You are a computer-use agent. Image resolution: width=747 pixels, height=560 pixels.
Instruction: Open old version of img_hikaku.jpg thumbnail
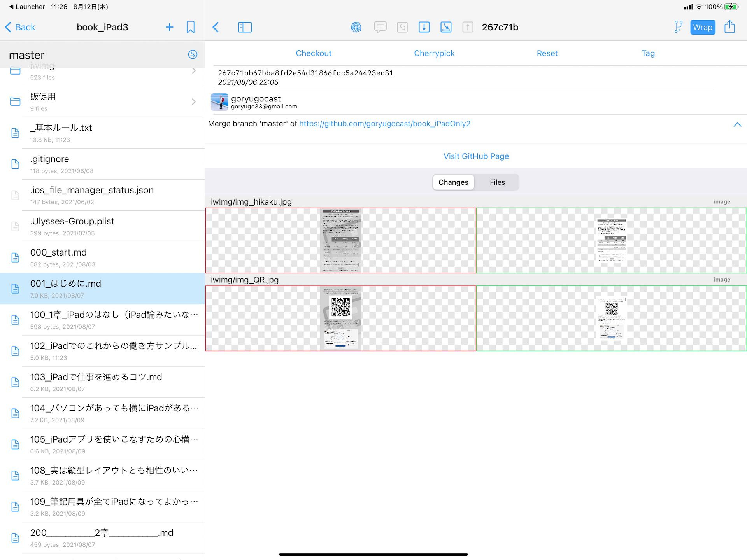click(341, 240)
